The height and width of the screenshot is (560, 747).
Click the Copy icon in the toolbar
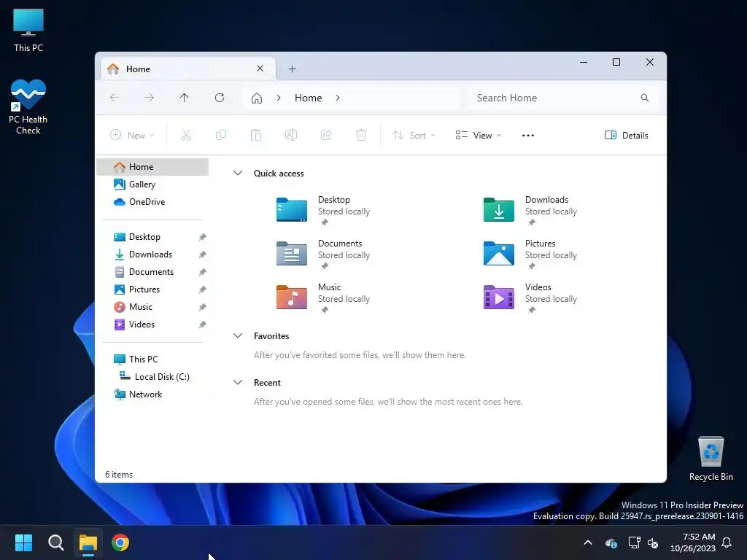221,135
